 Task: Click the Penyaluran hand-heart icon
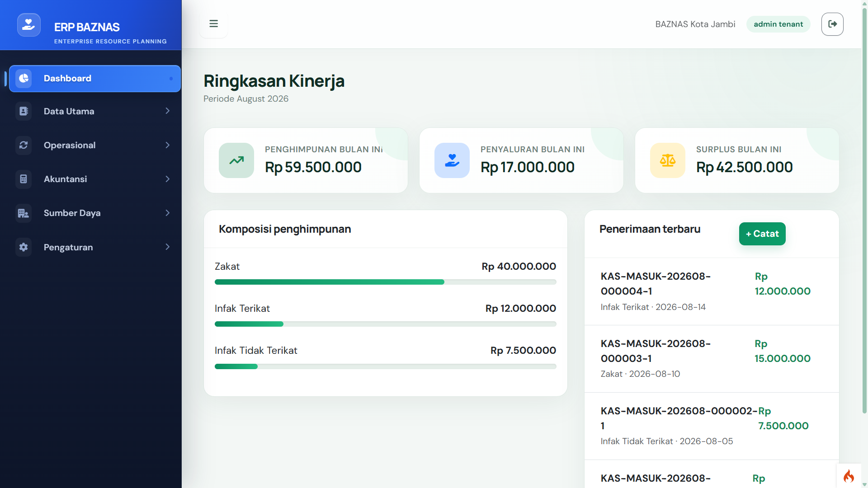452,160
